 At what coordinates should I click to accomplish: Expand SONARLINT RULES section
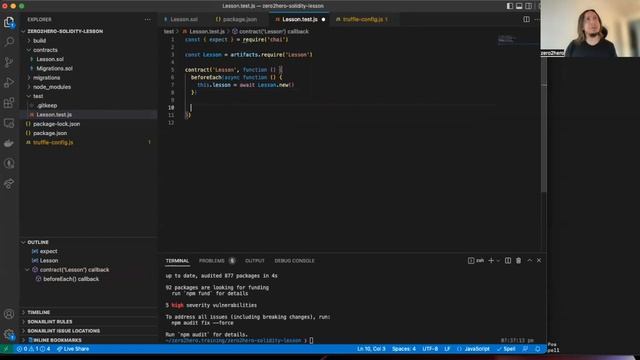pos(49,322)
